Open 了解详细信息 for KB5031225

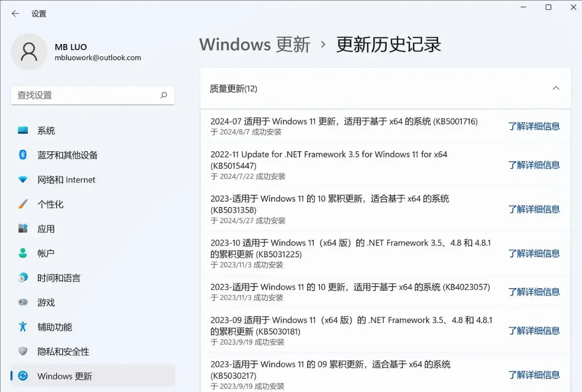[534, 253]
